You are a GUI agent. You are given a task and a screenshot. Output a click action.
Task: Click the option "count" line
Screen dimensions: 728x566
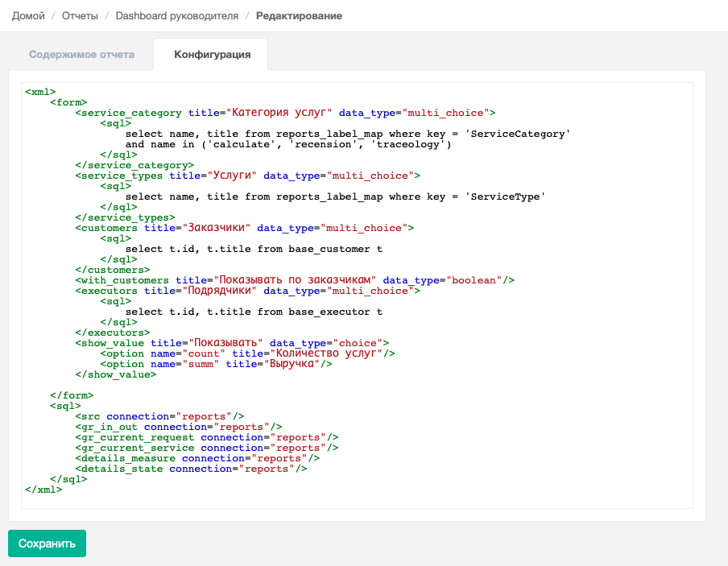point(247,353)
